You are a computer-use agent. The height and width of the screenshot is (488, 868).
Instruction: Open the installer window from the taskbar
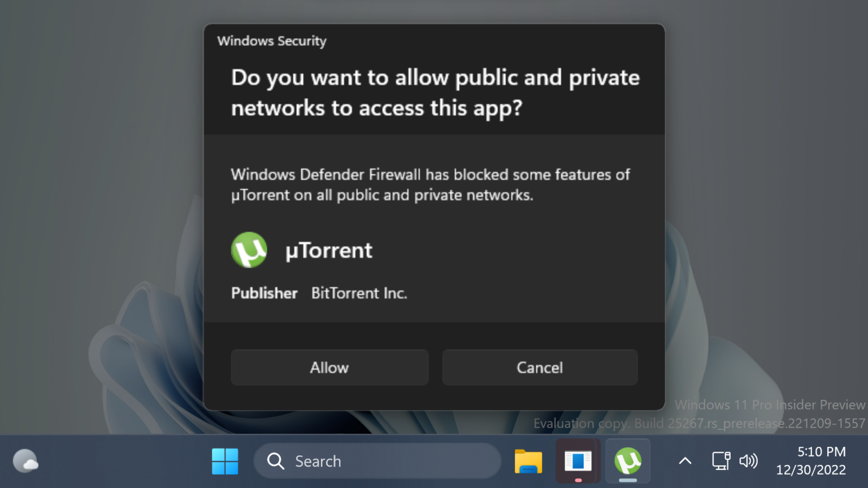click(x=577, y=461)
